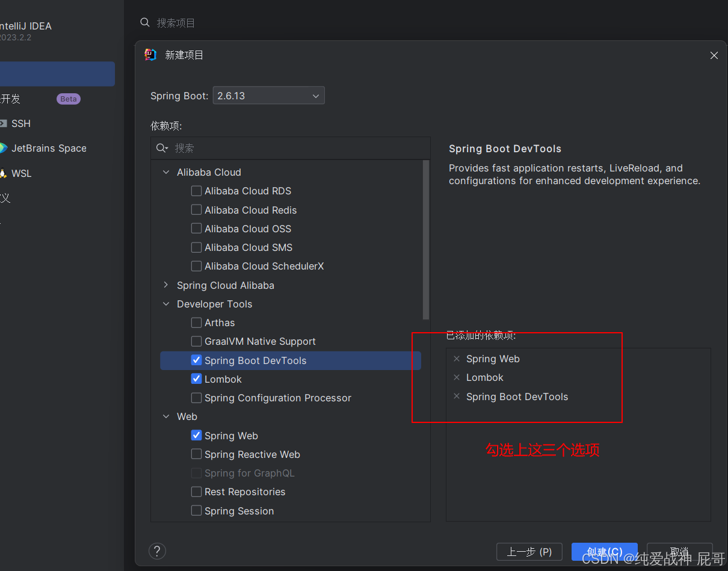728x571 pixels.
Task: Click Spring Web in added dependencies list
Action: (493, 359)
